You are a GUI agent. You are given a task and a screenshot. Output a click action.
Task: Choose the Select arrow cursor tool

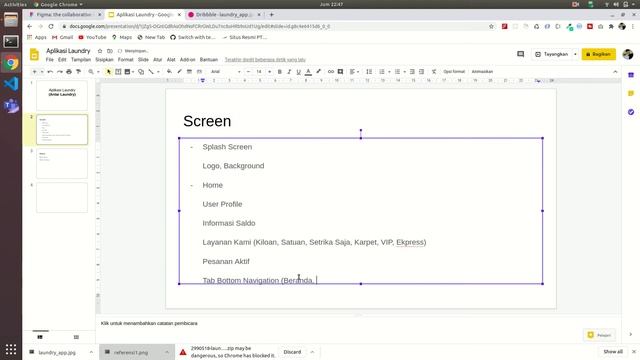[109, 72]
